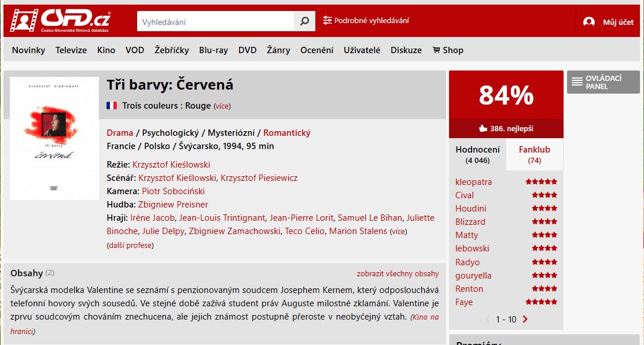644x345 pixels.
Task: Open user kleopatra's profile
Action: click(x=473, y=181)
